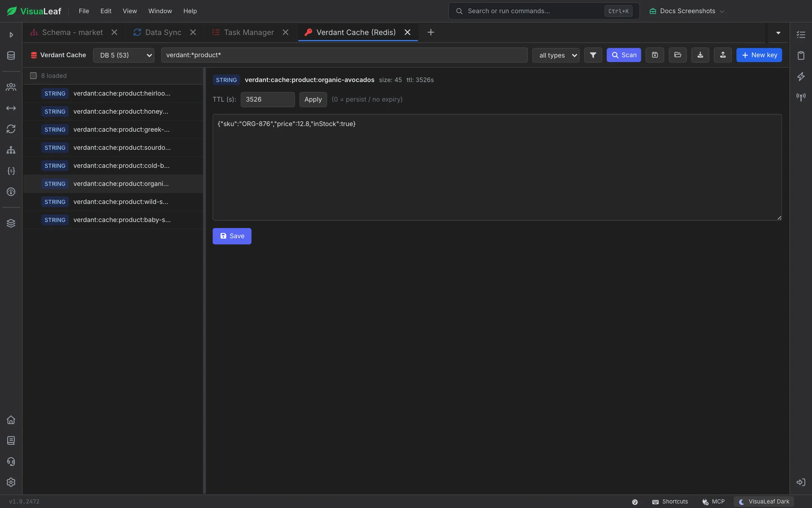Close the Schema - market tab
812x508 pixels.
click(x=114, y=32)
